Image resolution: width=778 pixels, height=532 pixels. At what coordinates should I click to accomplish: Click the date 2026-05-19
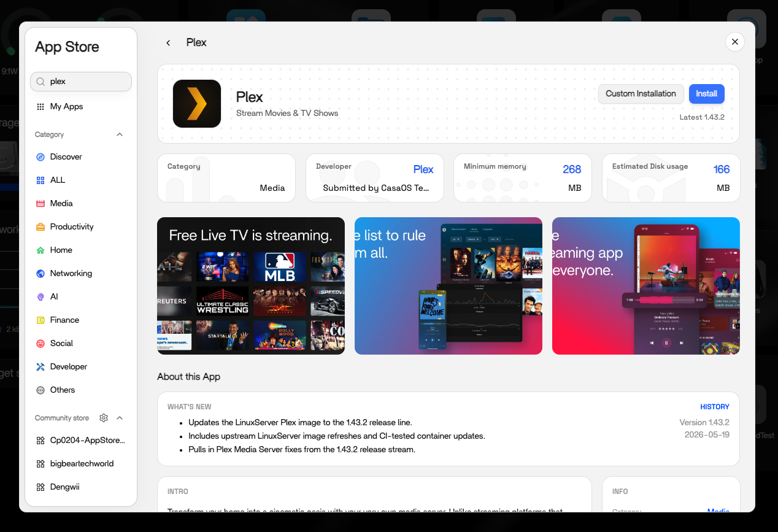pos(707,434)
